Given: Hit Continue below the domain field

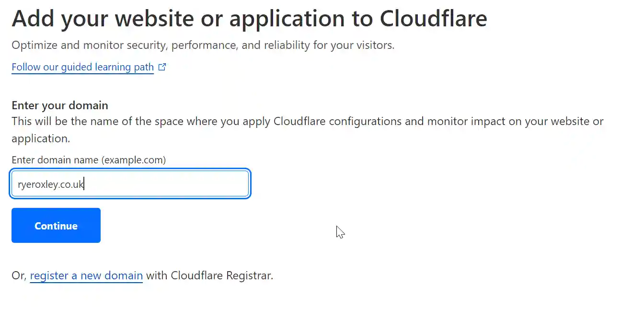Looking at the screenshot, I should (56, 225).
